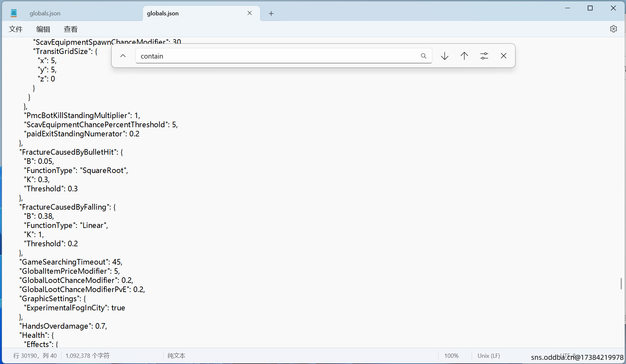This screenshot has height=364, width=626.
Task: Open the 文件 menu
Action: coord(16,29)
